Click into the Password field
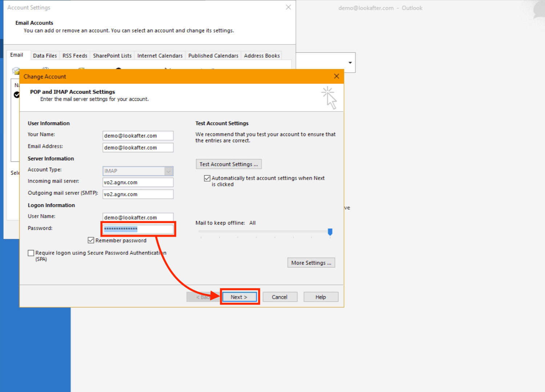The height and width of the screenshot is (392, 545). (x=138, y=229)
